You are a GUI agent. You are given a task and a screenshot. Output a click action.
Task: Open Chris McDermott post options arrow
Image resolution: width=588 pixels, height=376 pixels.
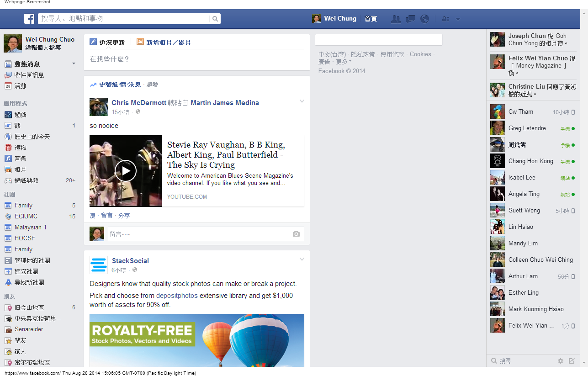pos(302,101)
